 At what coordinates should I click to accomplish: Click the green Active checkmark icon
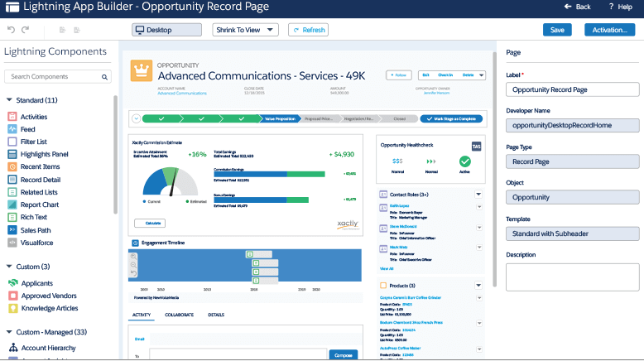(465, 161)
